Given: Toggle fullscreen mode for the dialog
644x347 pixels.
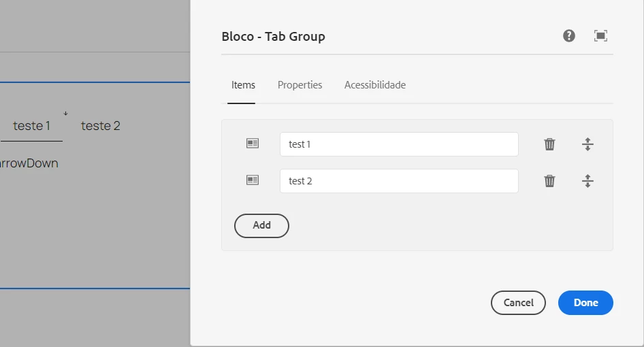Looking at the screenshot, I should pos(600,36).
